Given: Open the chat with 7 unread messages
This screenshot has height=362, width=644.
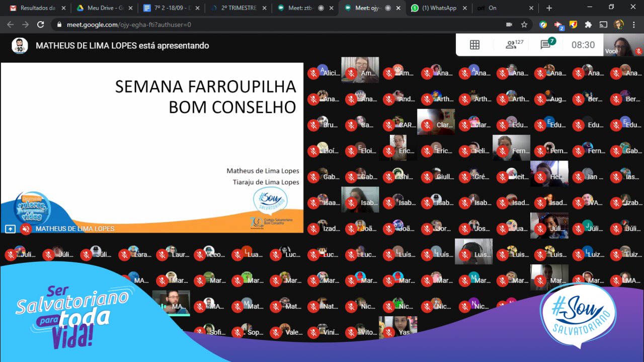Looking at the screenshot, I should [x=547, y=44].
